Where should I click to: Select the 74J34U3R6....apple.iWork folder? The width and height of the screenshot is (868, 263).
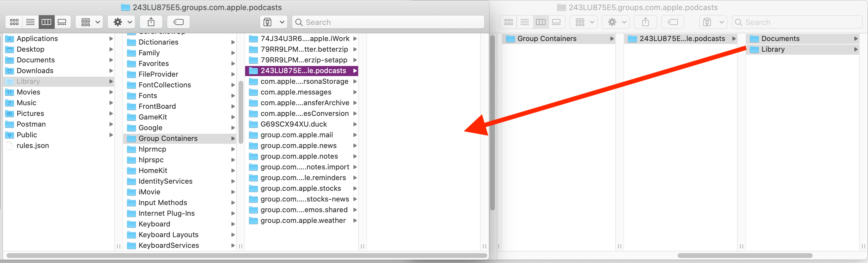point(302,38)
